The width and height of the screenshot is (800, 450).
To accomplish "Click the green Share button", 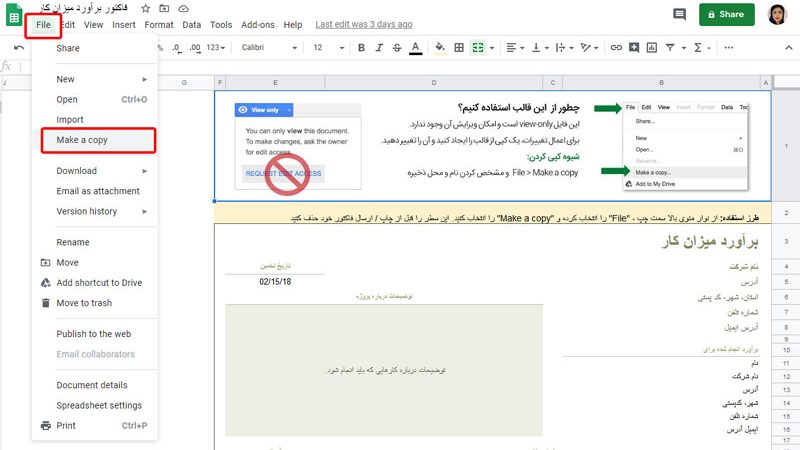I will pos(727,15).
